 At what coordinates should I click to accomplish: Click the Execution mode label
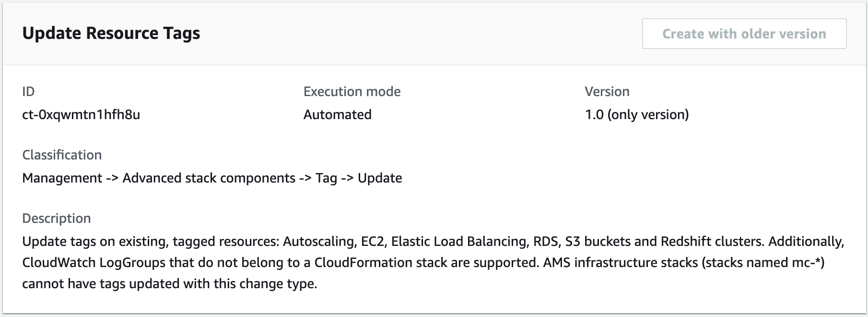352,91
